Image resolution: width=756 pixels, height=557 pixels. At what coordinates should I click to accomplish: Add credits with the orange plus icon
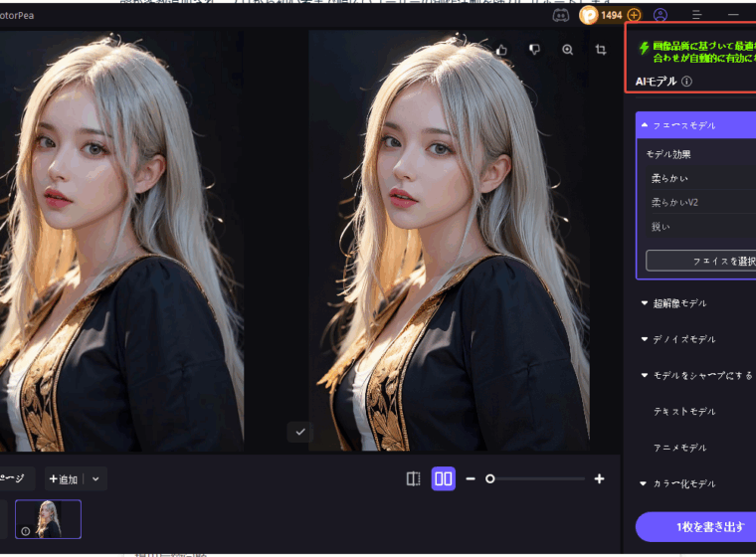635,16
